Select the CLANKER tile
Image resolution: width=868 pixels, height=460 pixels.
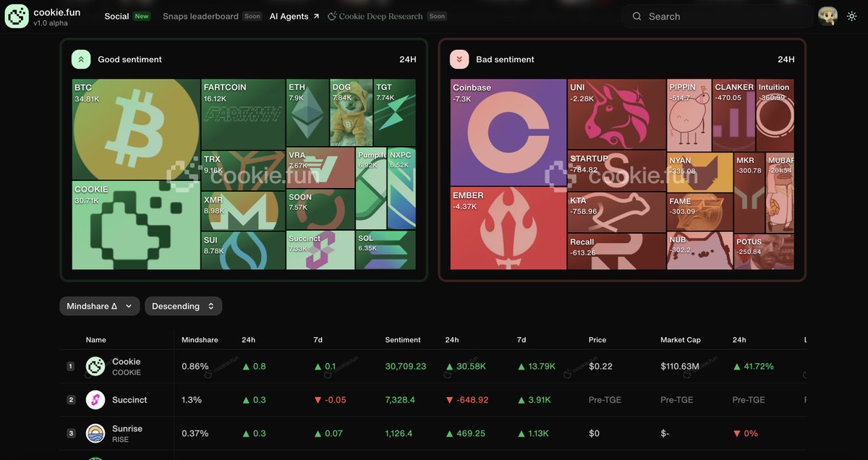(x=734, y=115)
